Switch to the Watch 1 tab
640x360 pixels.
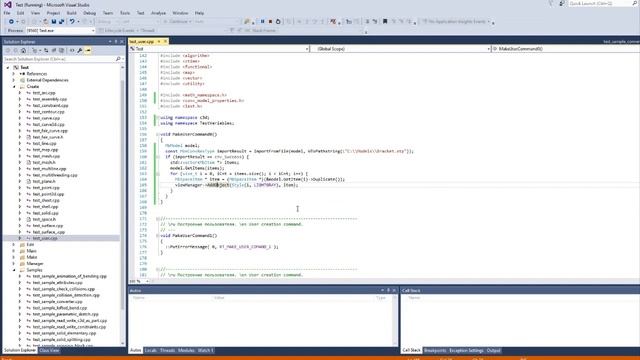point(205,351)
